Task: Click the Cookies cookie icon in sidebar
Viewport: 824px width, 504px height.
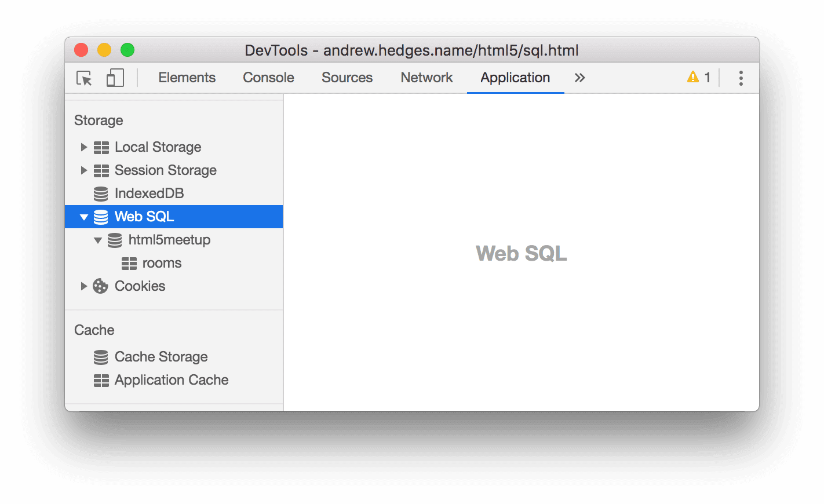Action: click(x=101, y=286)
